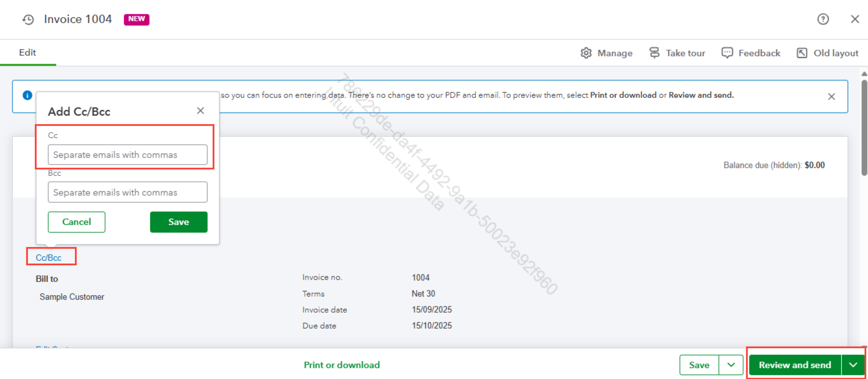Click the scrollbar up arrow
Image resolution: width=868 pixels, height=379 pixels.
(864, 74)
